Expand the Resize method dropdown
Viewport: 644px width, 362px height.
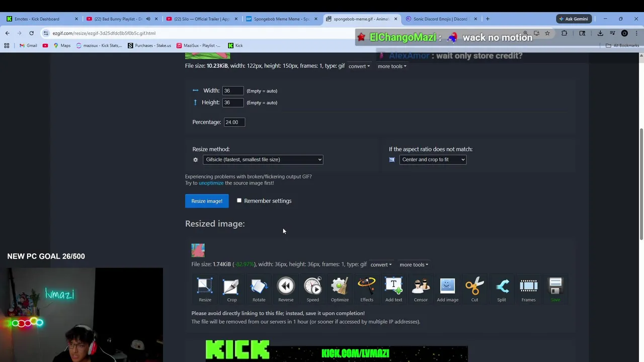click(x=263, y=159)
